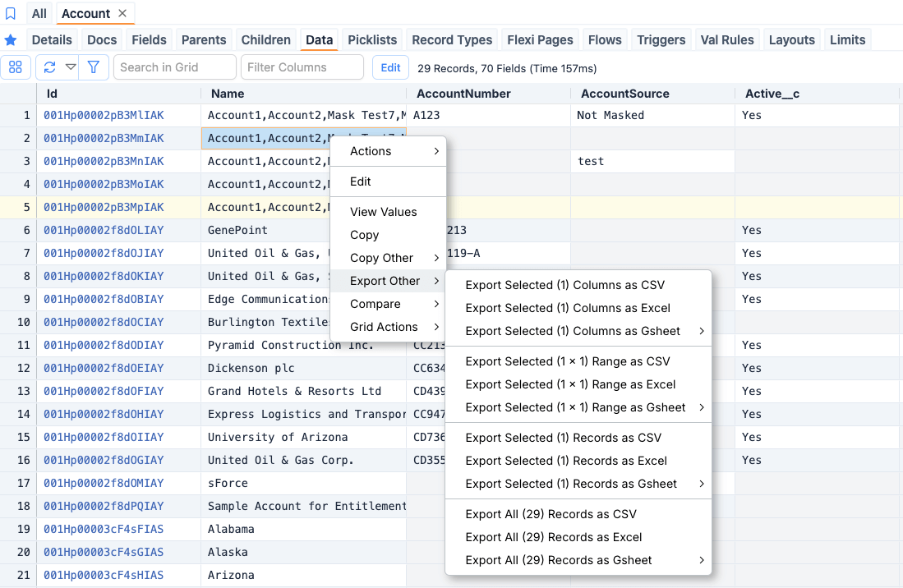The image size is (903, 588).
Task: Close the Account tab
Action: (x=122, y=13)
